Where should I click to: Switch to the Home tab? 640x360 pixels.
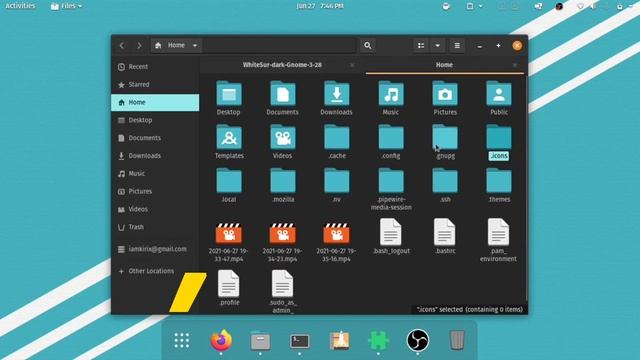point(444,65)
